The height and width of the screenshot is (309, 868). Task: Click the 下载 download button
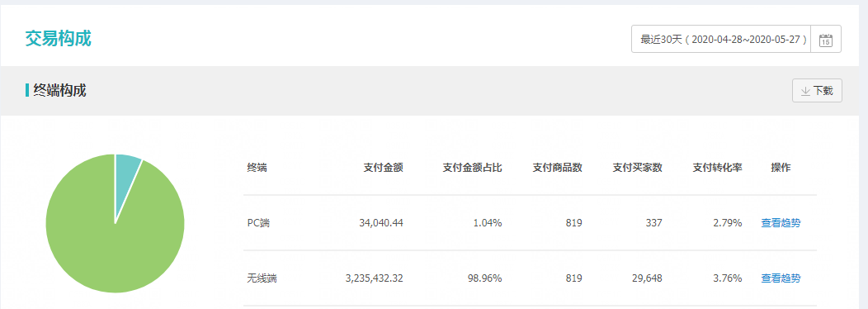[x=817, y=91]
